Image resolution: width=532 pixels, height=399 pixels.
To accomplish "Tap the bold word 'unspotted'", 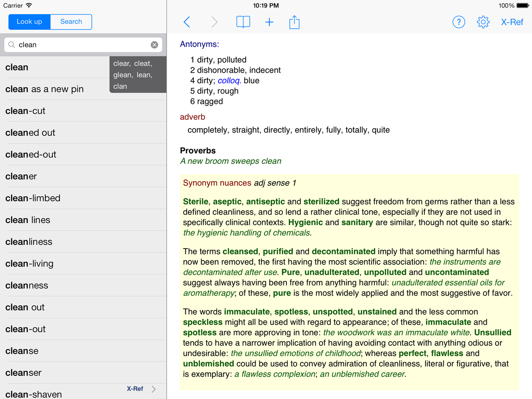I will pyautogui.click(x=333, y=312).
